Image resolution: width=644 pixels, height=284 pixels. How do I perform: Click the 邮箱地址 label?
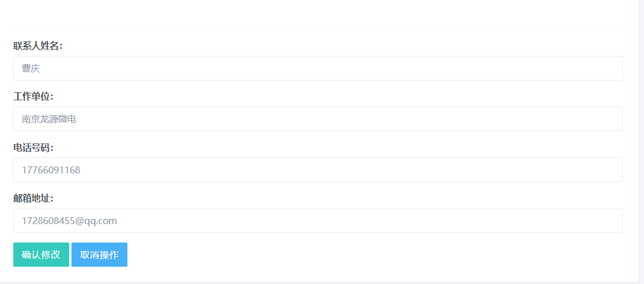click(33, 198)
